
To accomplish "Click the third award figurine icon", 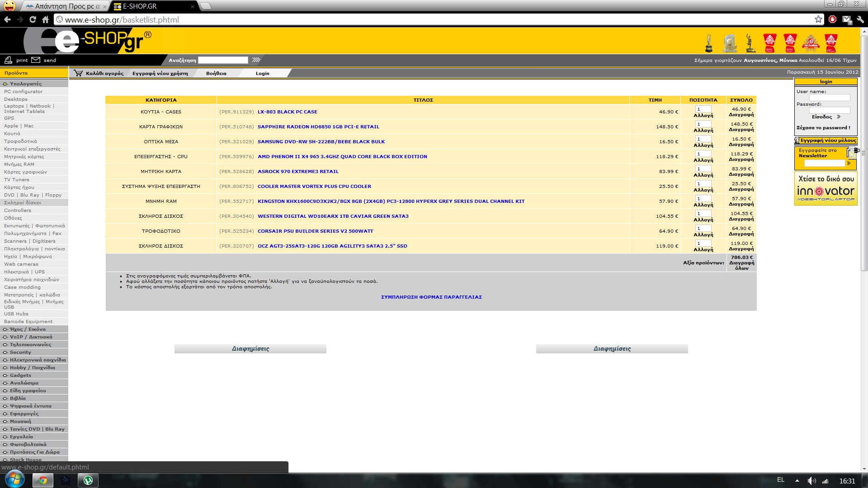I will click(750, 43).
